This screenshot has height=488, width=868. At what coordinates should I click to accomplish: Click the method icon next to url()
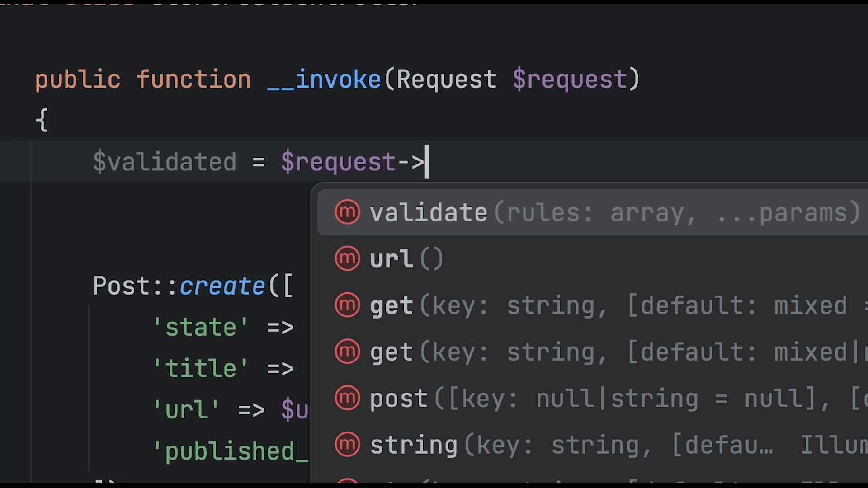pos(347,258)
